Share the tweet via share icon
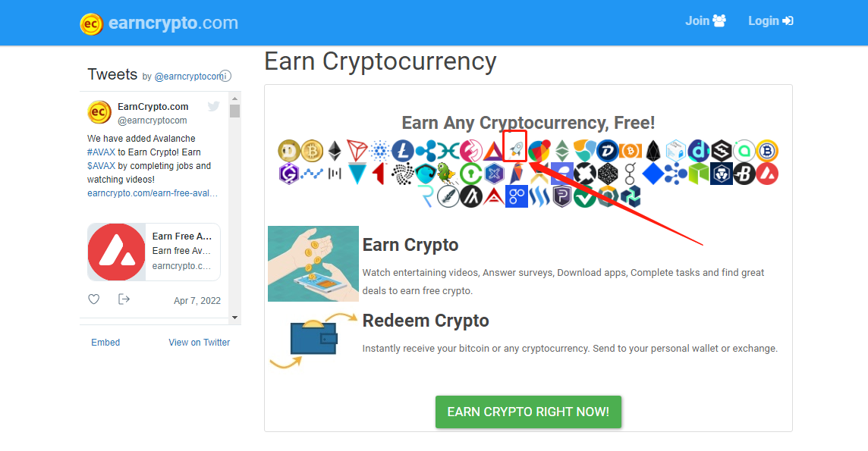This screenshot has height=451, width=868. pos(124,299)
